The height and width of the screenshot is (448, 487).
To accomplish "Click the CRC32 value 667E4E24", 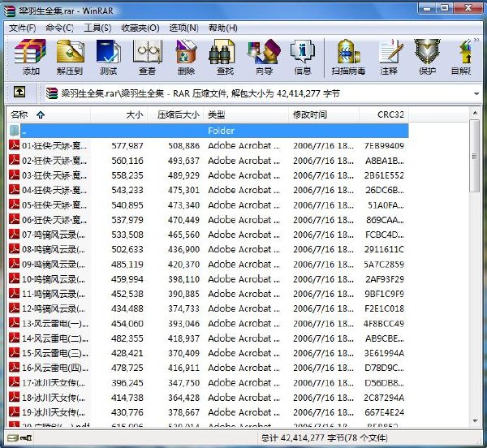I will click(x=384, y=412).
